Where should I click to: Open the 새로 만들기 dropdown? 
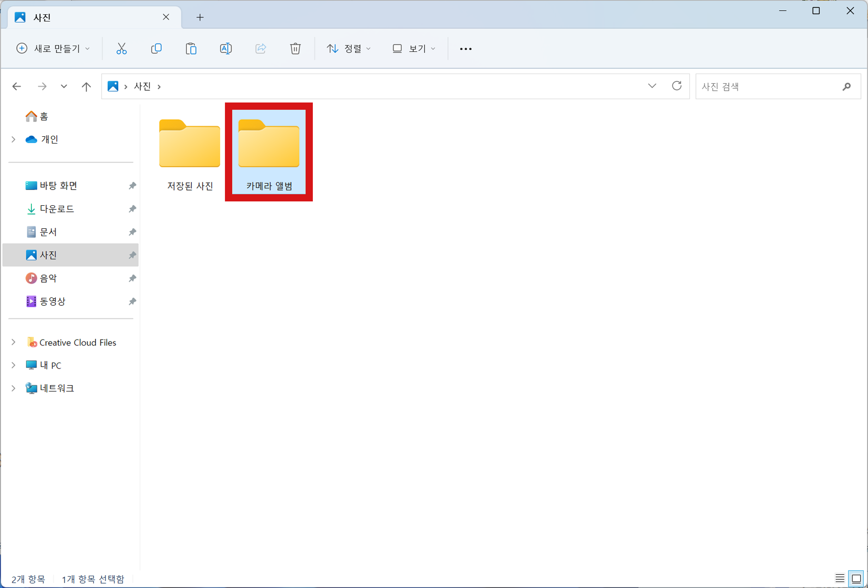53,49
